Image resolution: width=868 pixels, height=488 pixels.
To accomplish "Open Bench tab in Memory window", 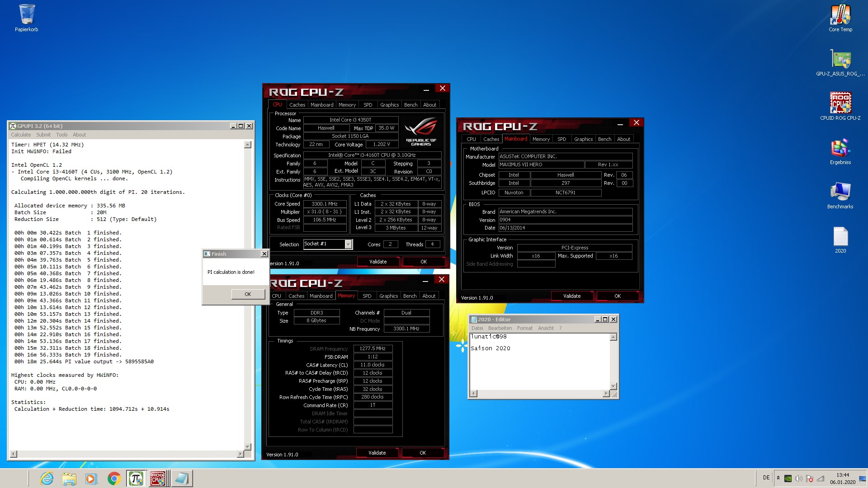I will (x=410, y=296).
